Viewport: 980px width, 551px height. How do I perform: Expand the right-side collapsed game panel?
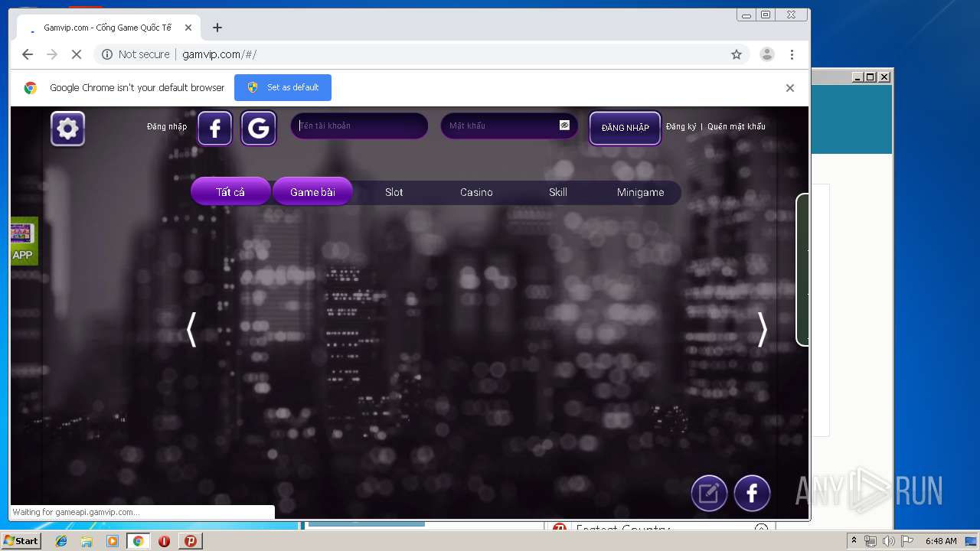tap(802, 269)
